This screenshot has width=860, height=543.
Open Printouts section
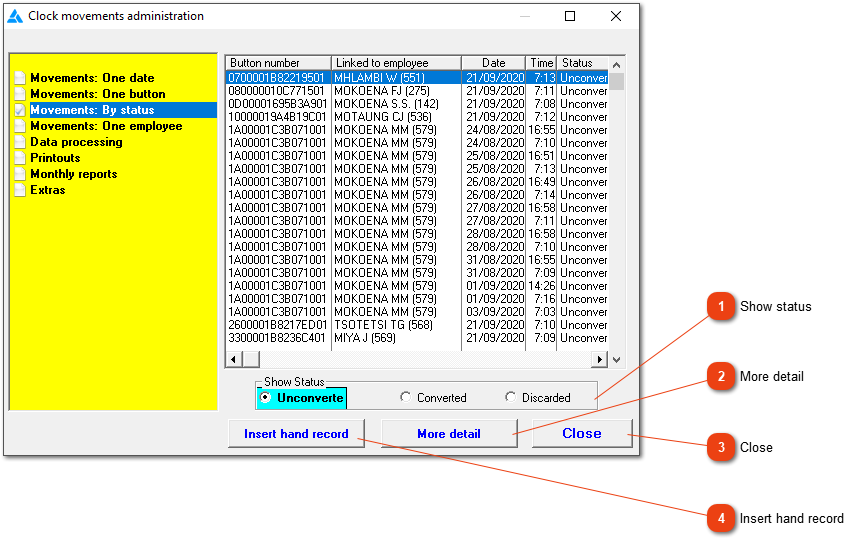pyautogui.click(x=55, y=158)
